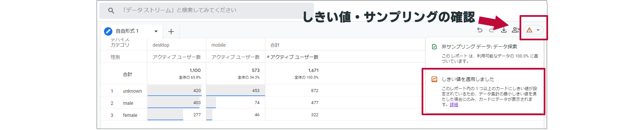The height and width of the screenshot is (130, 644).
Task: Open share with users icon
Action: click(x=516, y=30)
